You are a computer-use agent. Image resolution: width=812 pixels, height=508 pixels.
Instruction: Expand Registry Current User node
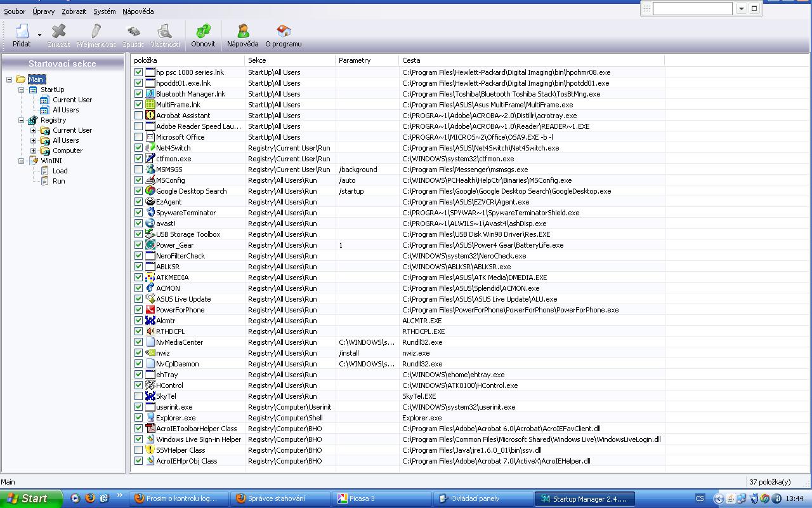pos(33,130)
